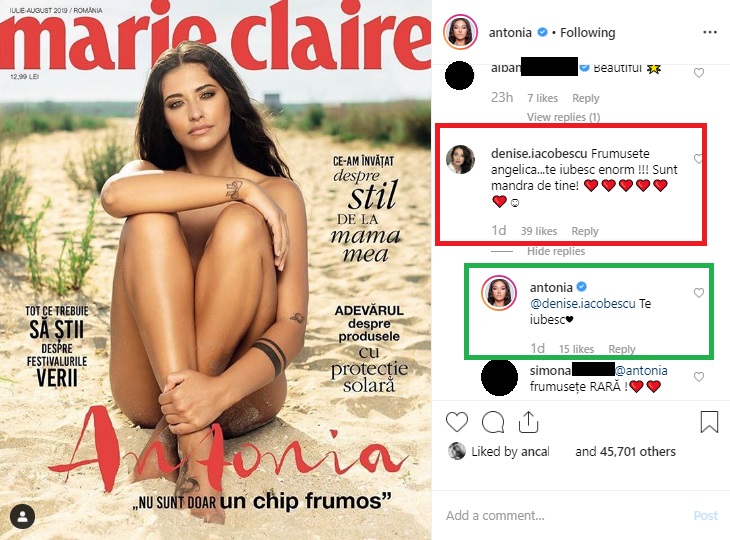
Task: Click the Post comment button
Action: pyautogui.click(x=706, y=515)
